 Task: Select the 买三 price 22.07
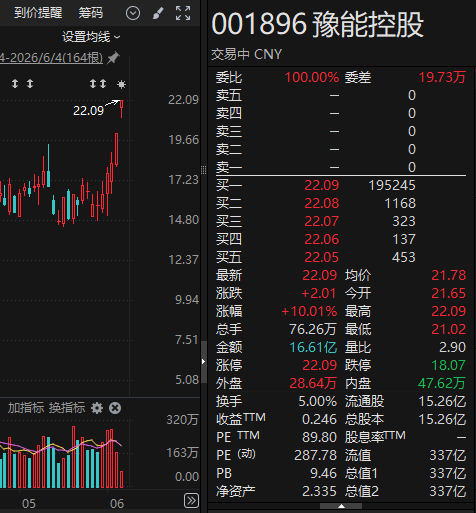click(x=321, y=221)
